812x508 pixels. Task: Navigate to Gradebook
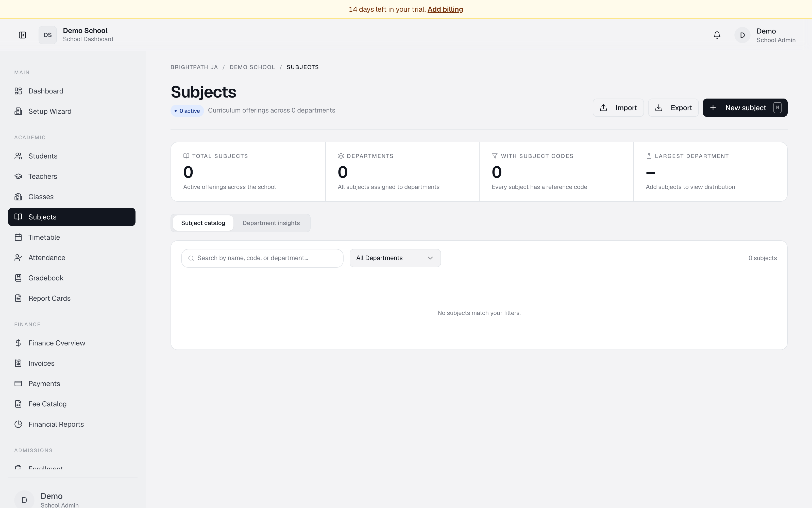tap(72, 278)
